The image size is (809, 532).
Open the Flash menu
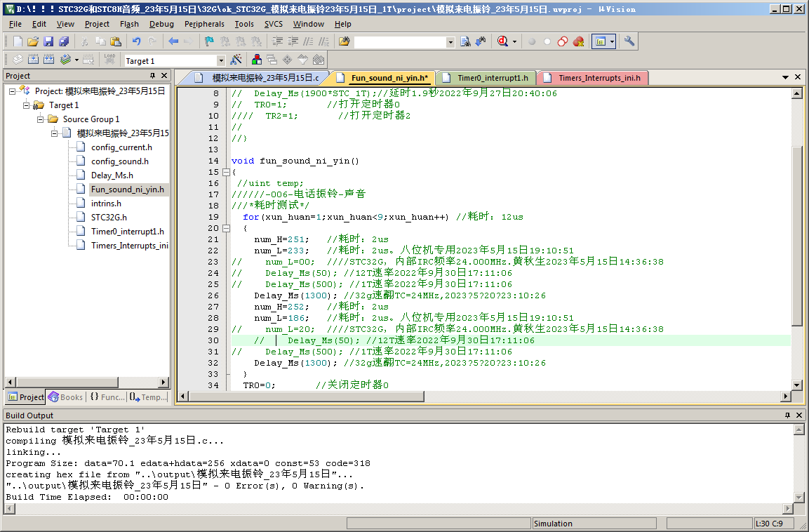pos(129,24)
